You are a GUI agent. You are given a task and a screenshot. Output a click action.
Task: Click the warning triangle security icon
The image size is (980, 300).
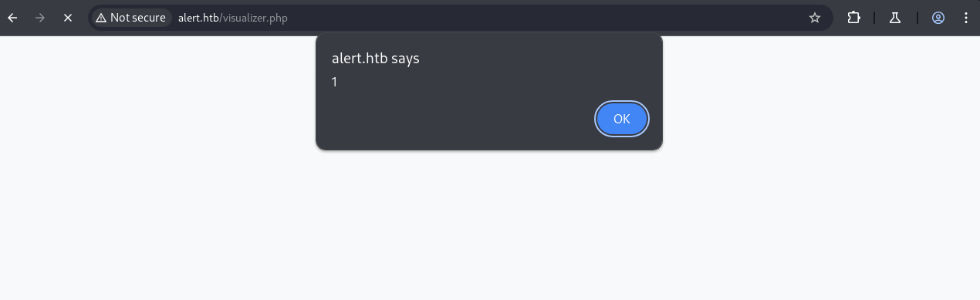(101, 17)
